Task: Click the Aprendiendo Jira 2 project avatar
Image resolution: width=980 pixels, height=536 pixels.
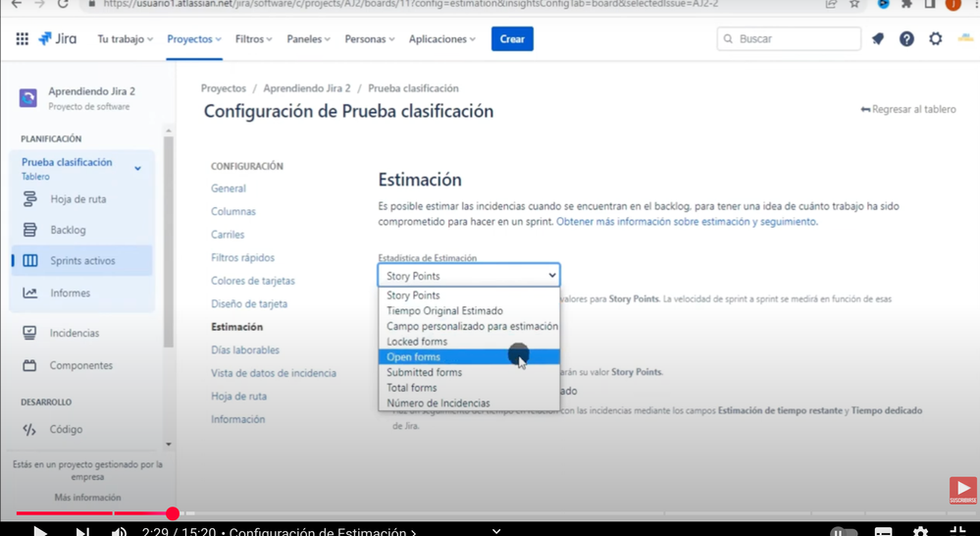Action: click(28, 98)
